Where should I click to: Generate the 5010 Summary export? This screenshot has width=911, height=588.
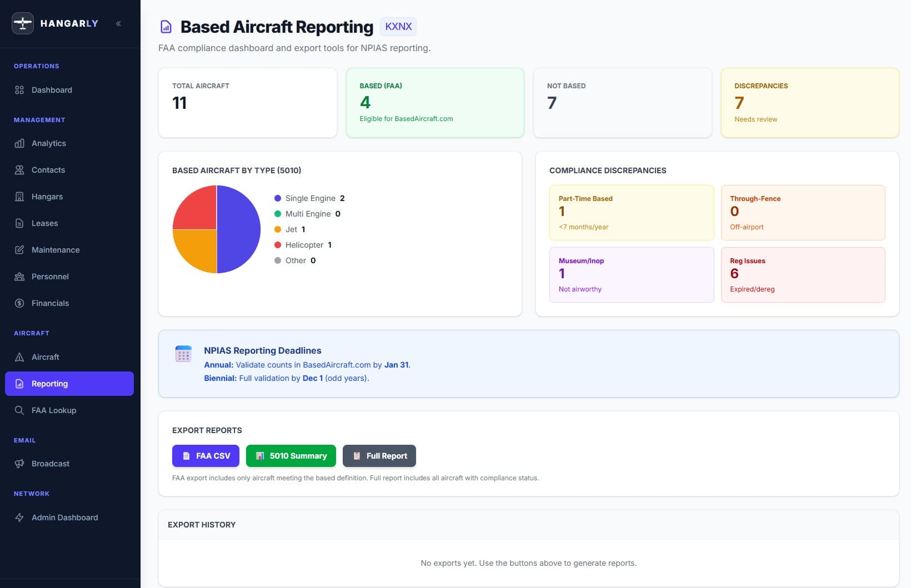291,456
